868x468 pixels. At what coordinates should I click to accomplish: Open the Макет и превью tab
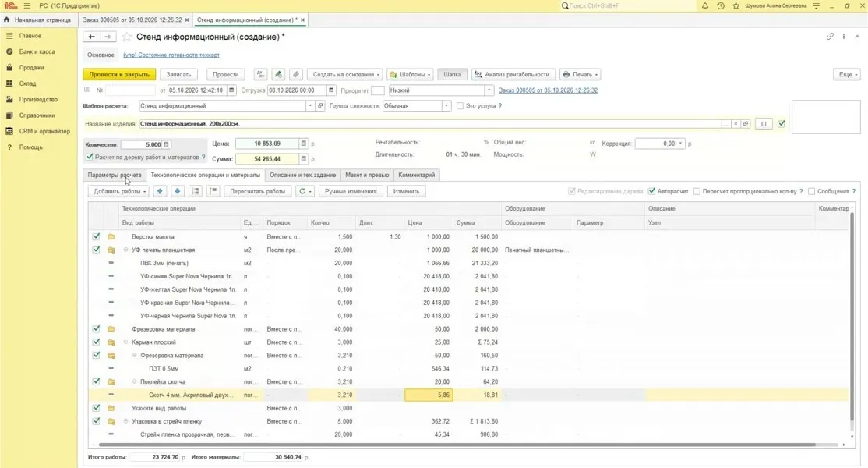click(367, 175)
